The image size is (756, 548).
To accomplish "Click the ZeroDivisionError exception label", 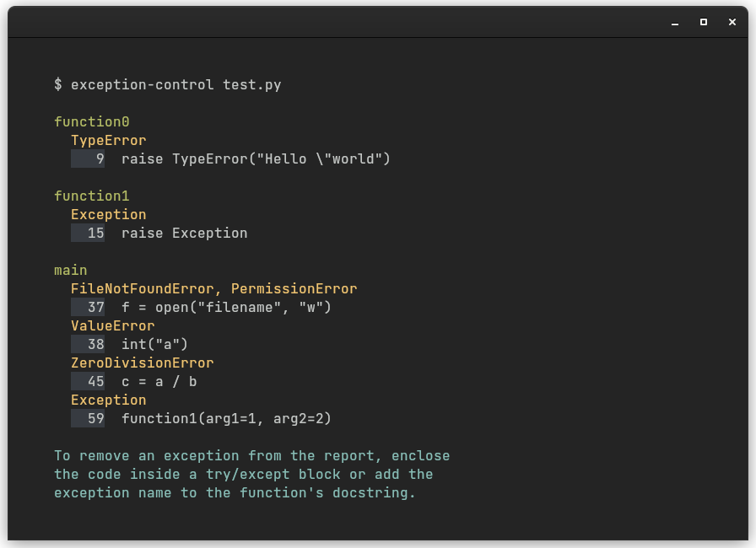I will pyautogui.click(x=142, y=363).
